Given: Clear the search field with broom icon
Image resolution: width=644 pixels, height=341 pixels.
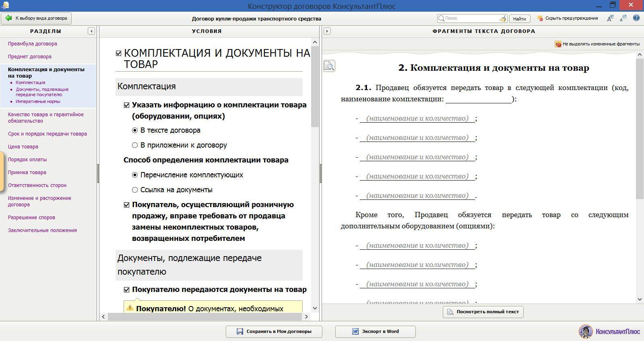Looking at the screenshot, I should (502, 18).
